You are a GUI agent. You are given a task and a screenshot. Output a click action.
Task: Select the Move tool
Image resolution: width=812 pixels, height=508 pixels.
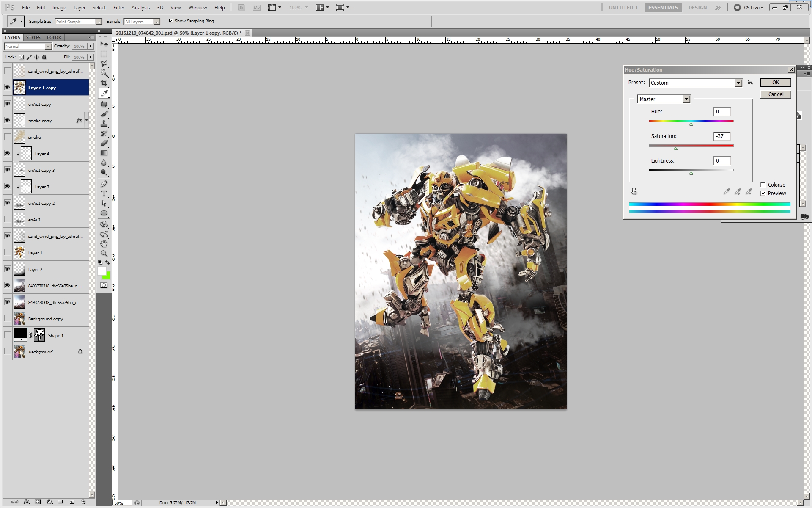(104, 44)
